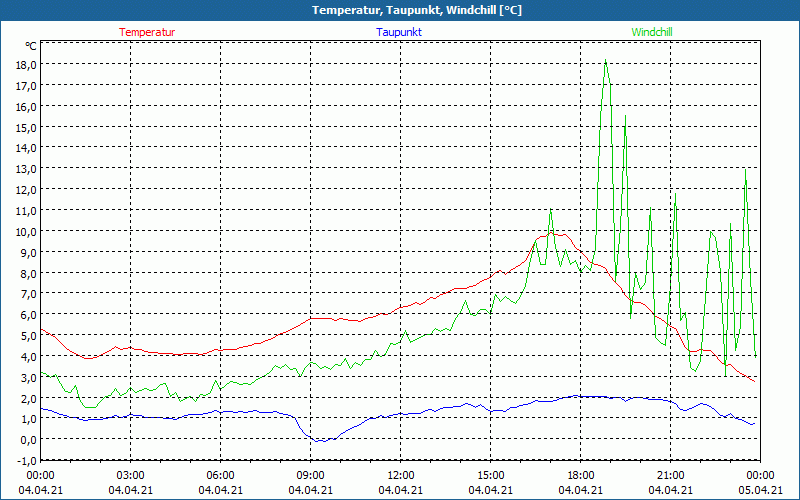The image size is (800, 500).
Task: Click the 18,0 y-axis value
Action: coord(26,65)
